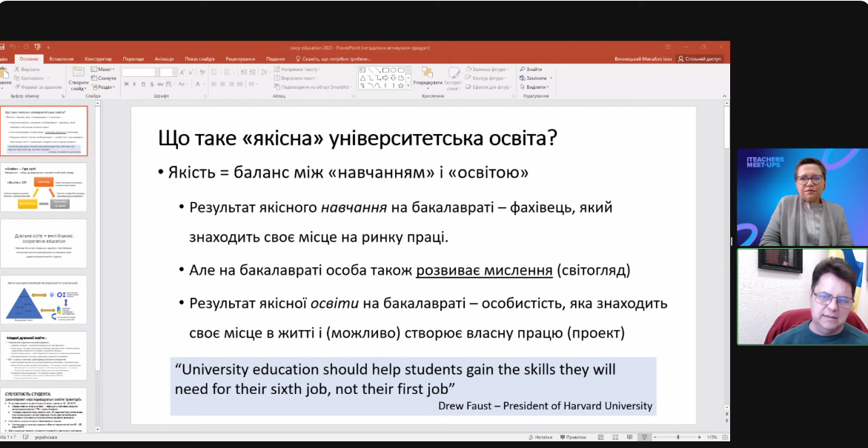Click the Копіювати (Copy) command
This screenshot has width=868, height=448.
pos(28,78)
